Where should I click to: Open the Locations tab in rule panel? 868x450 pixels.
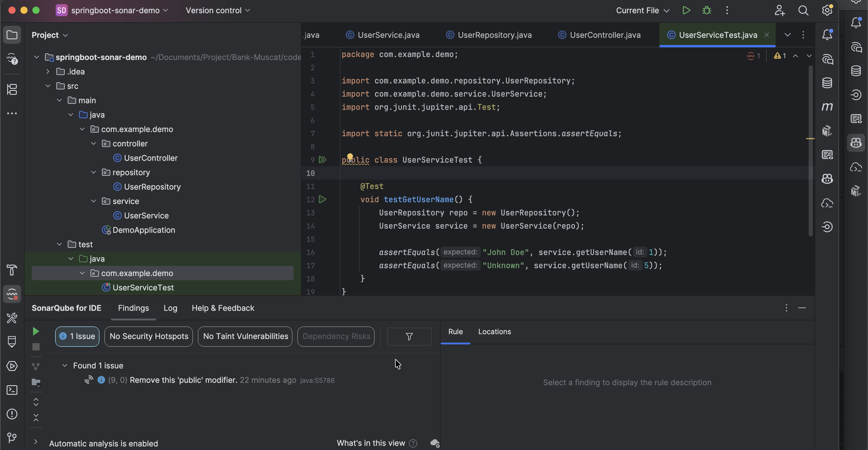[494, 331]
